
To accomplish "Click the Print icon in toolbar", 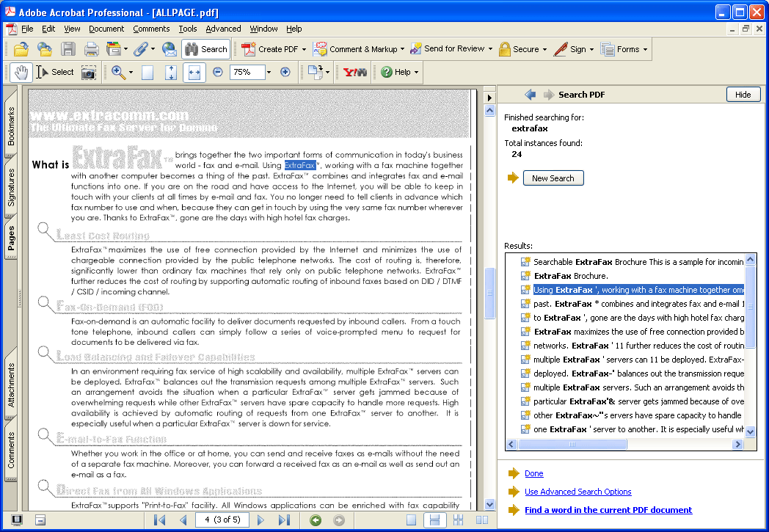I will [x=91, y=49].
